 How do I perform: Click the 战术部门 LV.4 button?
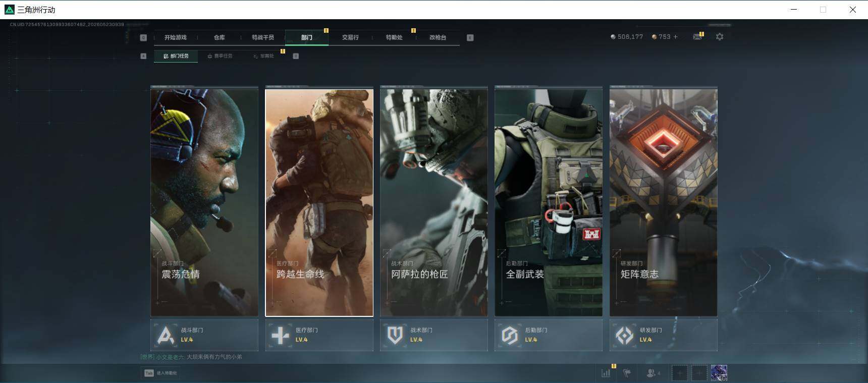point(434,335)
